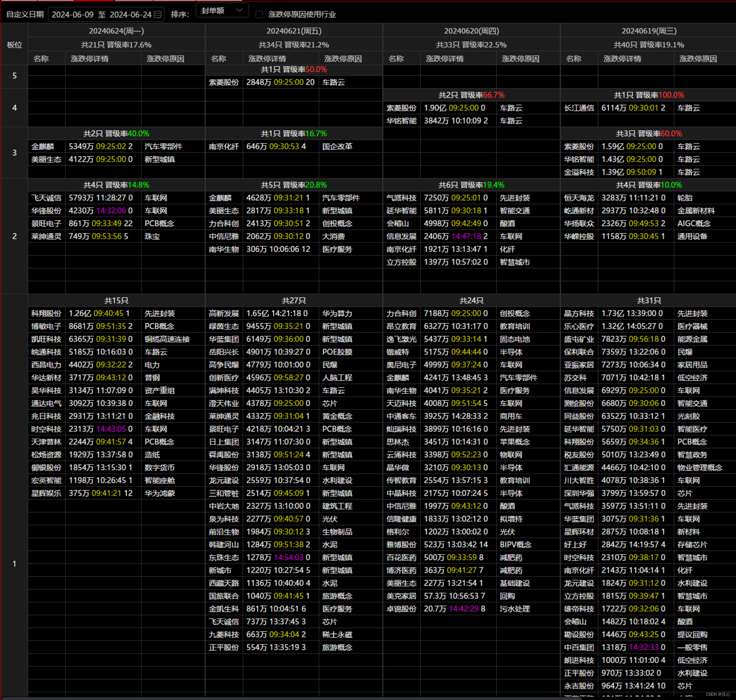Open 东珠生态 stock entry

pyautogui.click(x=224, y=557)
